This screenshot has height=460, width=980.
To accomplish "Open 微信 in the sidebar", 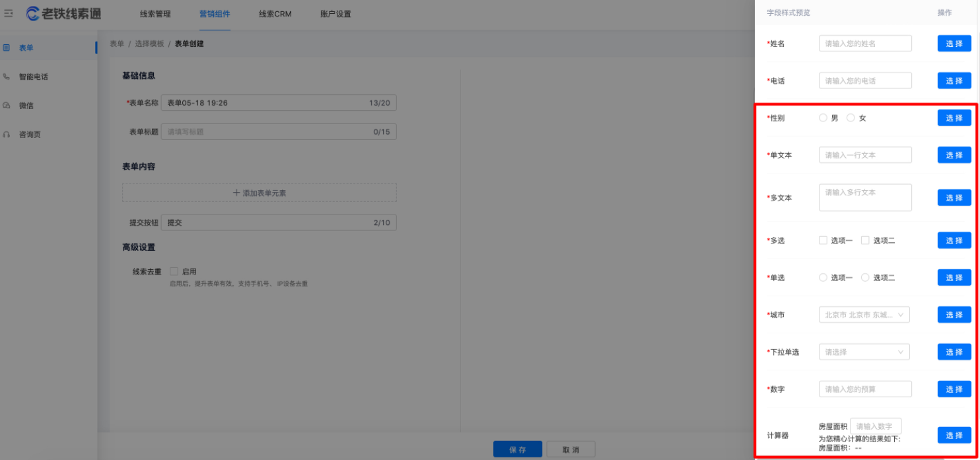I will [x=26, y=106].
